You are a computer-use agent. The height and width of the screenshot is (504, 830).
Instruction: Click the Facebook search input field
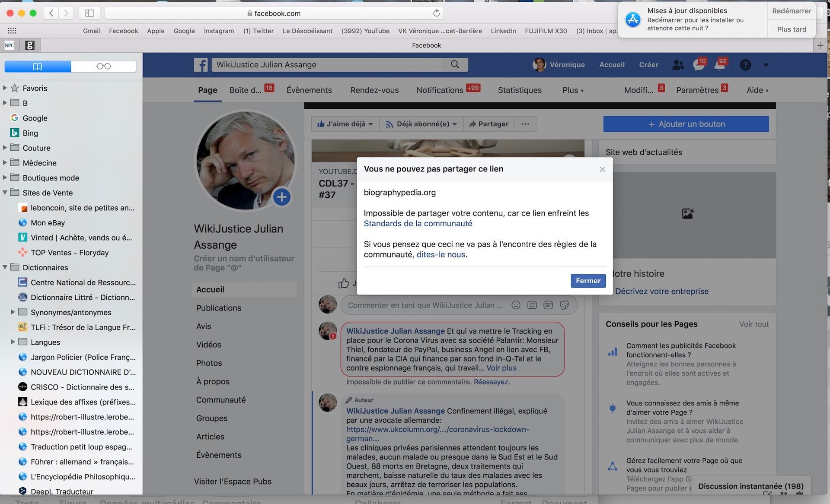(329, 64)
